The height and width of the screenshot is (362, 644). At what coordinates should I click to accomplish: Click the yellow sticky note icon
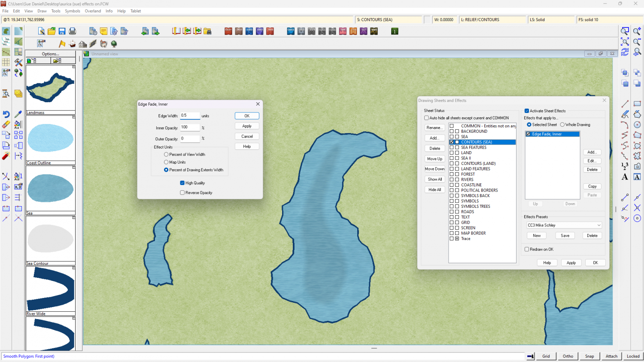(x=103, y=31)
